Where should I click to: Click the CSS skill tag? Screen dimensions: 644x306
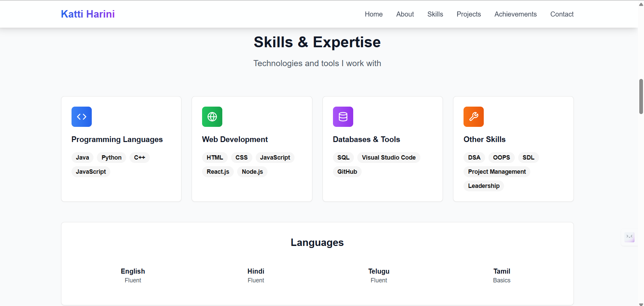tap(242, 158)
